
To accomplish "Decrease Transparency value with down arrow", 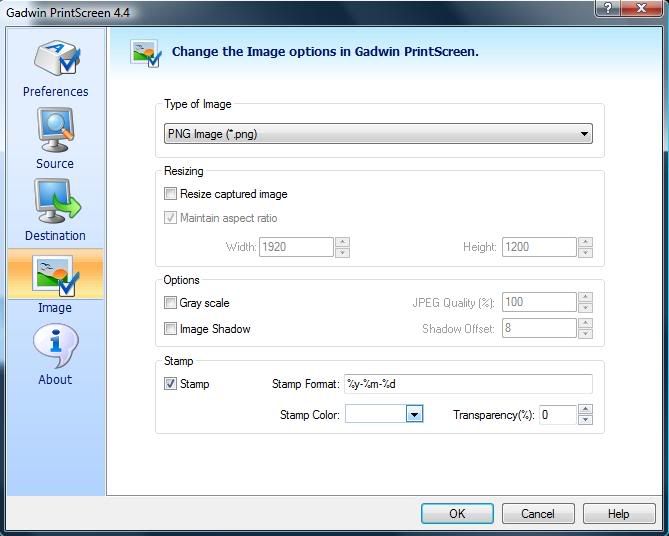I will coord(585,419).
